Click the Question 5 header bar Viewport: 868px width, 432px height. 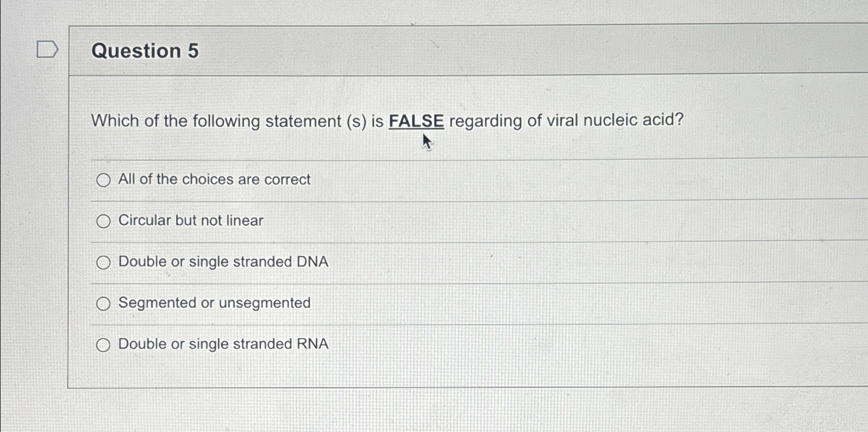click(464, 50)
